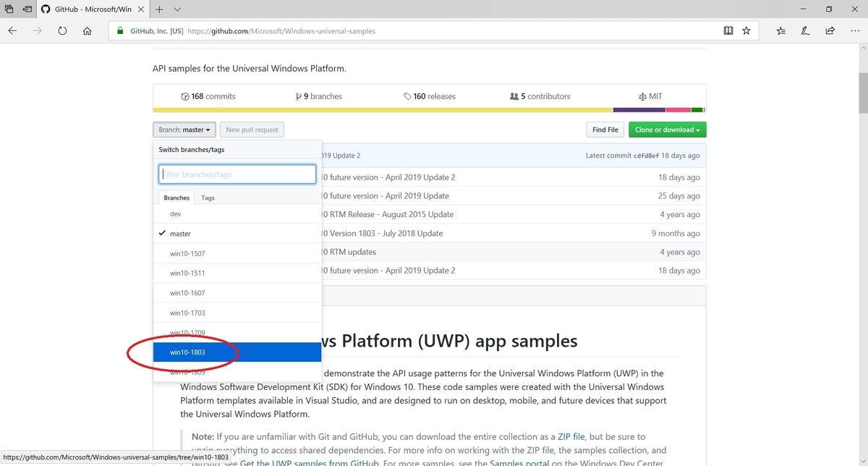The image size is (868, 466).
Task: Click the address bar URL
Action: pos(281,31)
